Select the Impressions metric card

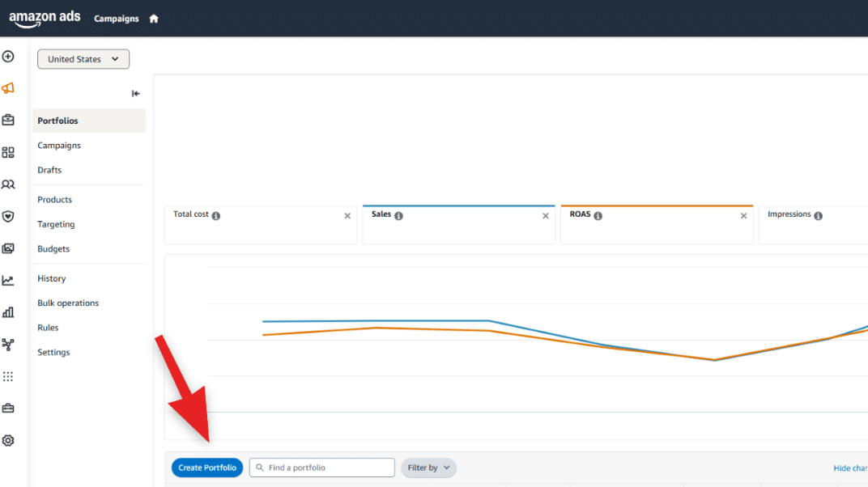[813, 225]
